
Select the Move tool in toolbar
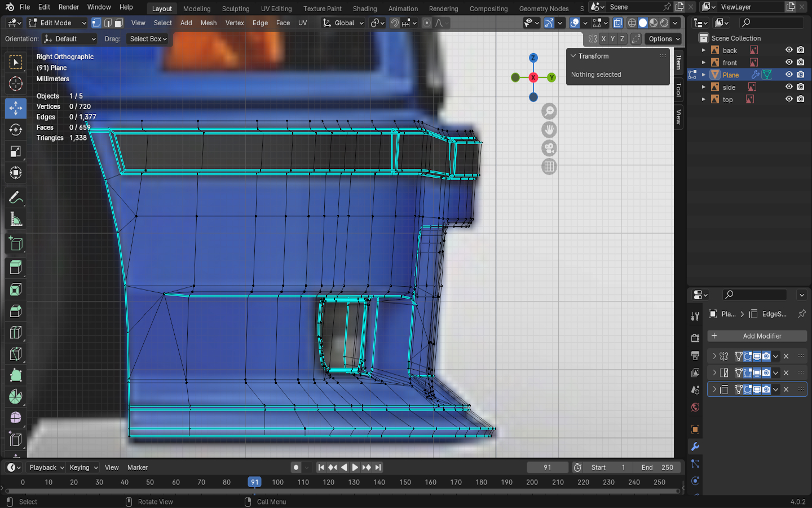point(16,108)
